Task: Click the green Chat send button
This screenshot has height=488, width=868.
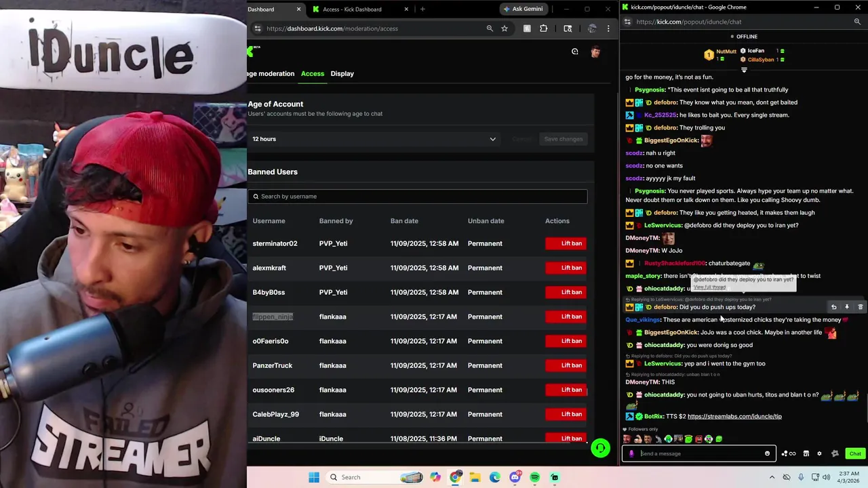Action: pos(855,453)
